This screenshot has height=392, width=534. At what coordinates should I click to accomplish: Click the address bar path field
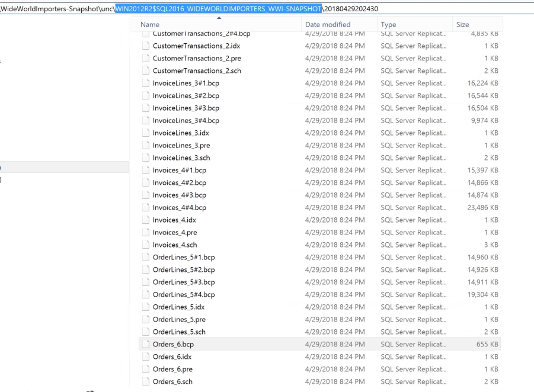pos(267,8)
